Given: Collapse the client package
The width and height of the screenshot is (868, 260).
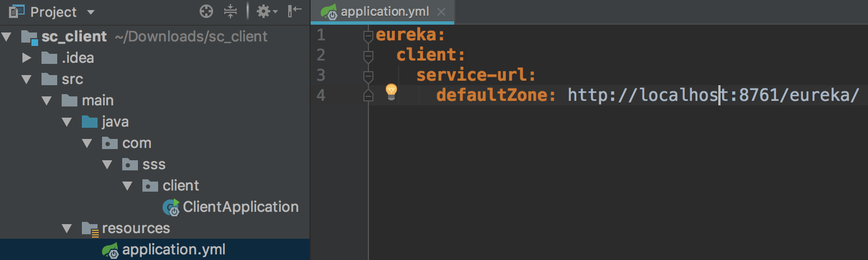Looking at the screenshot, I should point(128,185).
